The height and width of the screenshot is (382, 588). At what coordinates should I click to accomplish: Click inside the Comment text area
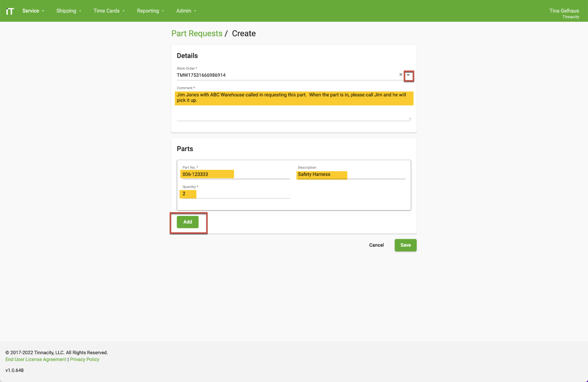tap(294, 106)
